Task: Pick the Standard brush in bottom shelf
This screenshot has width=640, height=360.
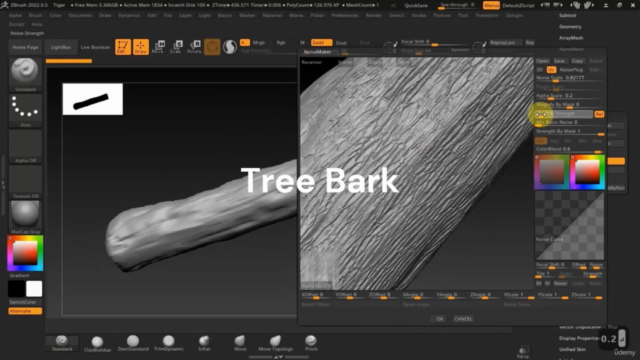Action: coord(62,343)
